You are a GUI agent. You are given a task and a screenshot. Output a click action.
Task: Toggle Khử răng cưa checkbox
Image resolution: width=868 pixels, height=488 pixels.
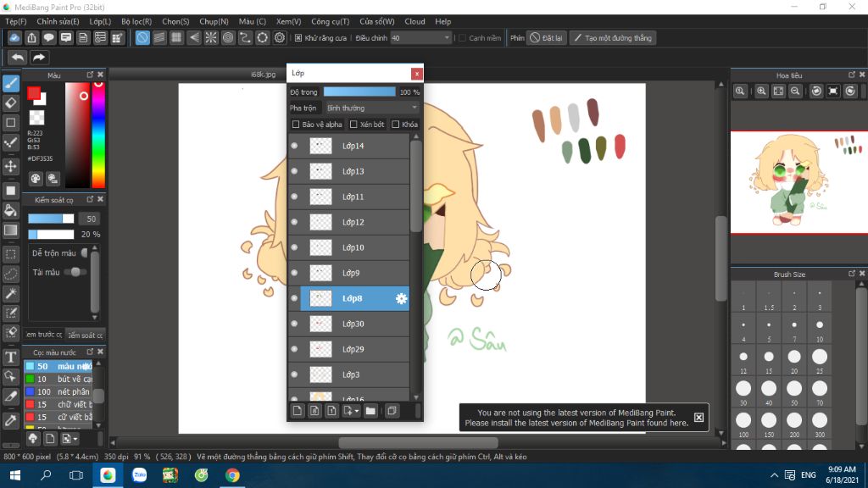pyautogui.click(x=298, y=37)
